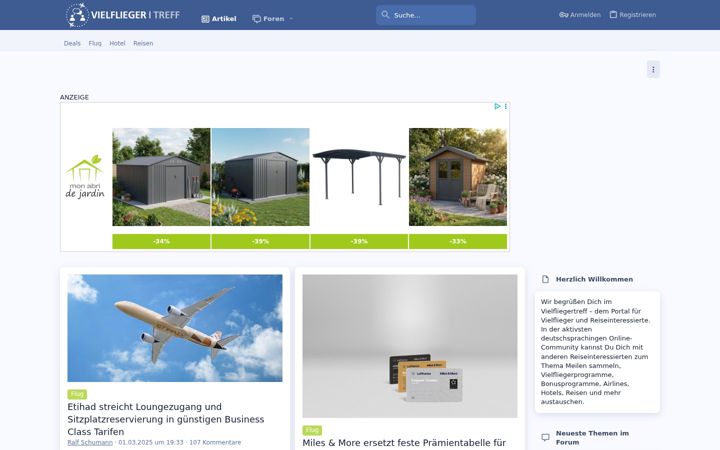Click the -34% discount button
The height and width of the screenshot is (450, 720).
coord(161,242)
